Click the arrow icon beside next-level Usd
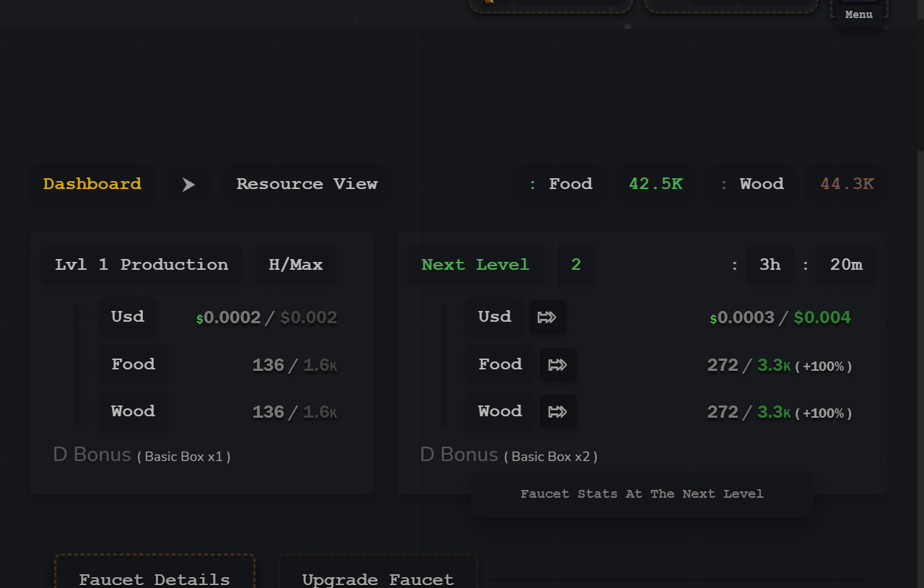This screenshot has height=588, width=924. point(547,317)
